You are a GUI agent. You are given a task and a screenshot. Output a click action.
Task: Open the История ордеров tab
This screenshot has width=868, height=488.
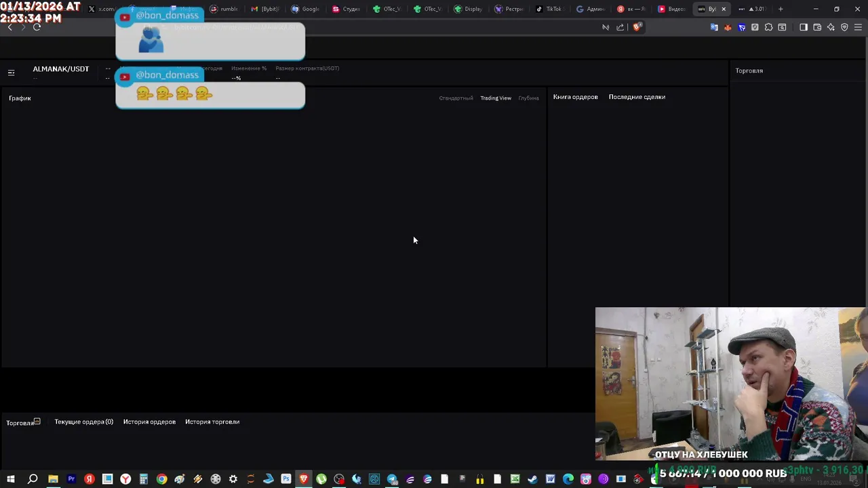click(x=149, y=422)
